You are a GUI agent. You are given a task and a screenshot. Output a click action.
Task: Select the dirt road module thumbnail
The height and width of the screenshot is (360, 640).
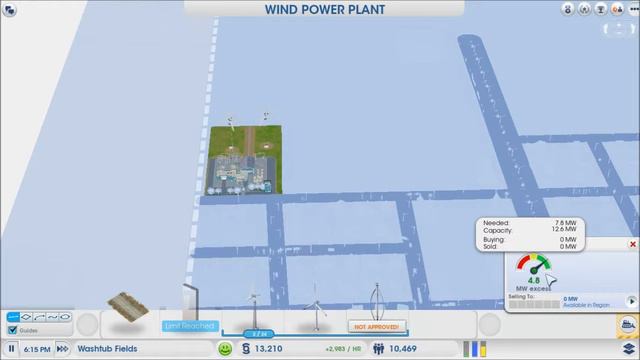(x=128, y=308)
